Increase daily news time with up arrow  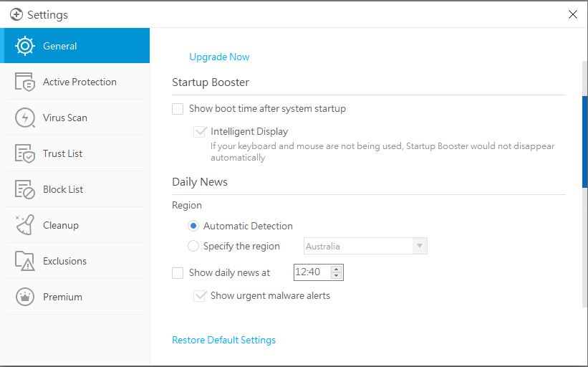(337, 268)
